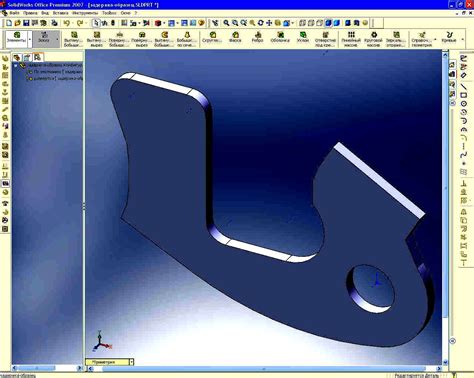Screen dimensions: 474x378
Task: Click the Rebuild traffic-light icon
Action: pos(113,23)
